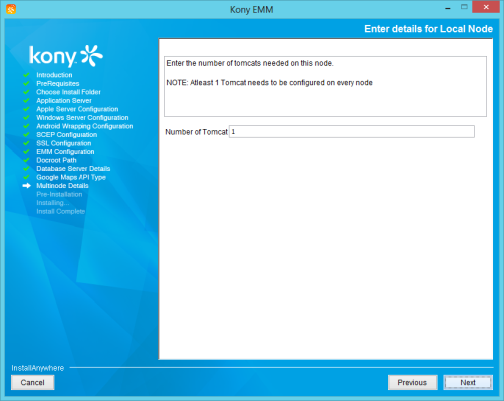
Task: Select the EMM Configuration step
Action: click(65, 152)
